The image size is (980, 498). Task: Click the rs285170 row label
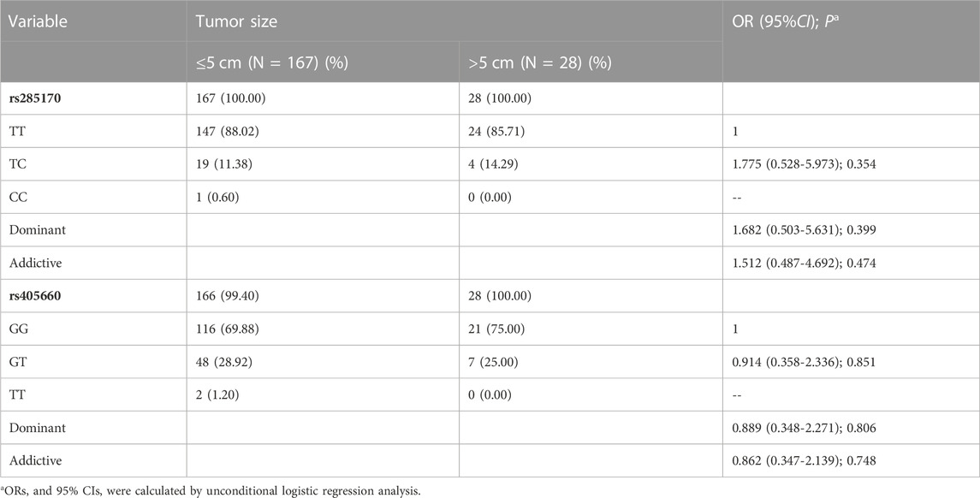(35, 98)
